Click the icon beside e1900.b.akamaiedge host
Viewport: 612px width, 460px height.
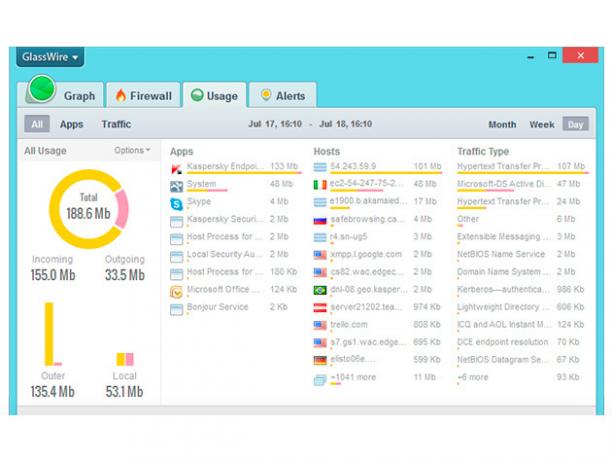[x=320, y=202]
